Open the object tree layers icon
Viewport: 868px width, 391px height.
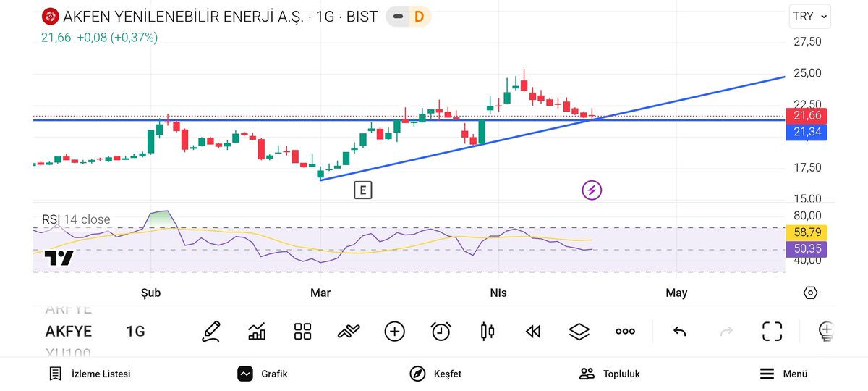[x=579, y=332]
